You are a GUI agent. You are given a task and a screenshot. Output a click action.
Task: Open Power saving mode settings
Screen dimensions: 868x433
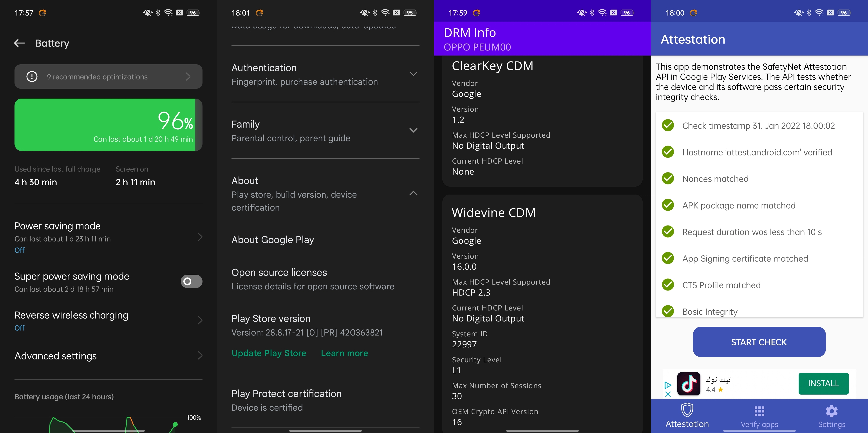108,237
